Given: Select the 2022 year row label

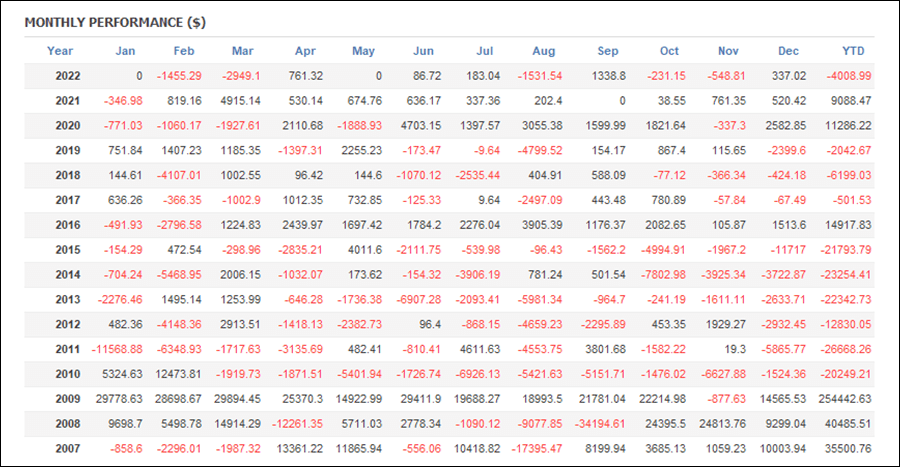Looking at the screenshot, I should (x=68, y=76).
